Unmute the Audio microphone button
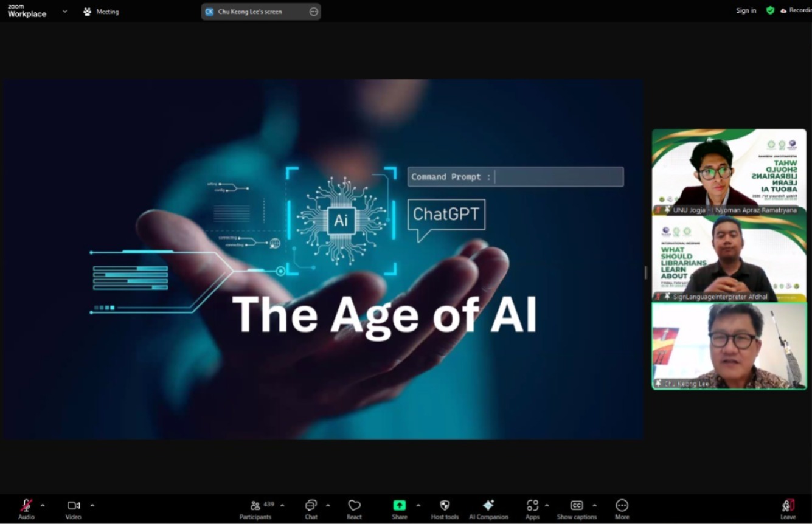Screen dimensions: 812x524 click(26, 509)
